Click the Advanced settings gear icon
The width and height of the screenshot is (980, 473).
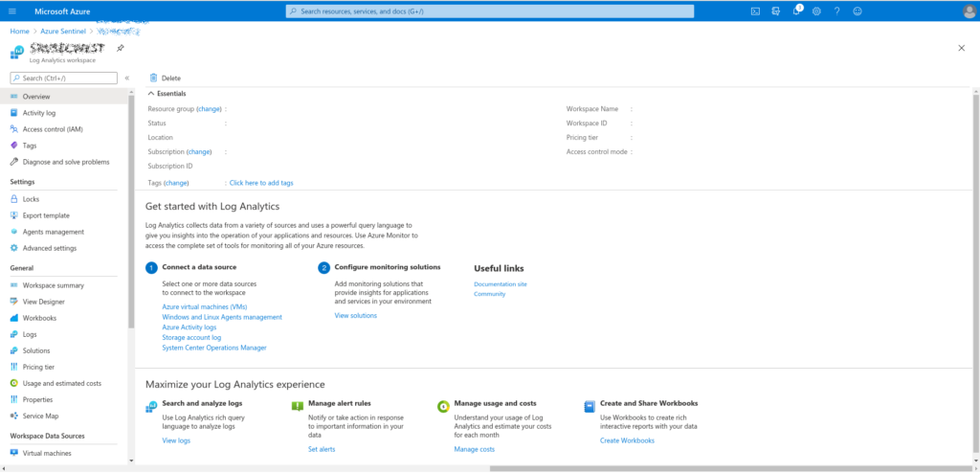13,248
